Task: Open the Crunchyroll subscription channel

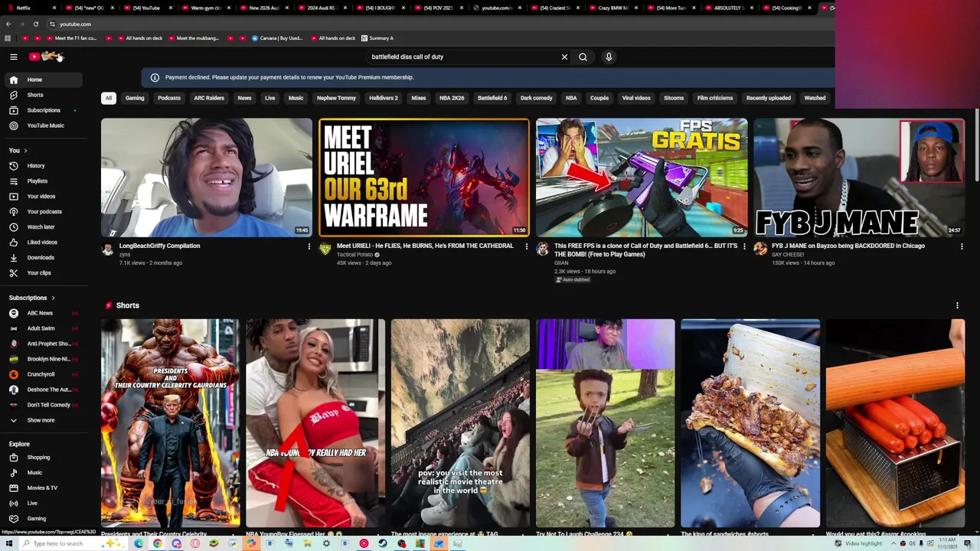Action: tap(44, 374)
